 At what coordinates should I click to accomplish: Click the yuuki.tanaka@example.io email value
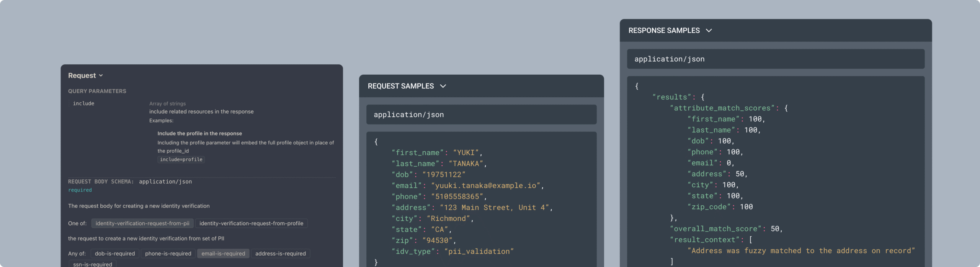coord(486,186)
